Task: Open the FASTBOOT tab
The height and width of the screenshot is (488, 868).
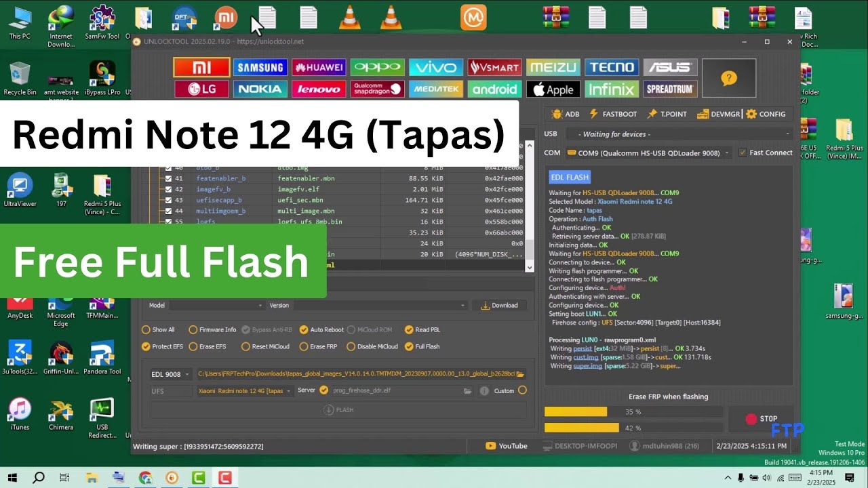Action: (613, 114)
